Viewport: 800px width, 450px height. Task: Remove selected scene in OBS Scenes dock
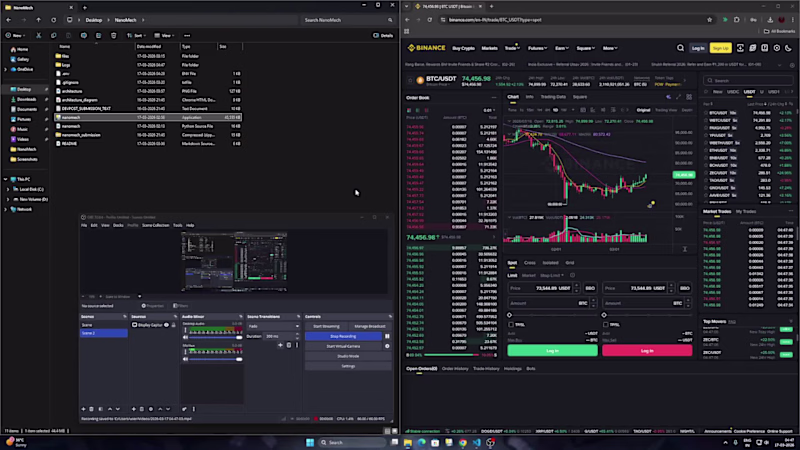click(91, 409)
